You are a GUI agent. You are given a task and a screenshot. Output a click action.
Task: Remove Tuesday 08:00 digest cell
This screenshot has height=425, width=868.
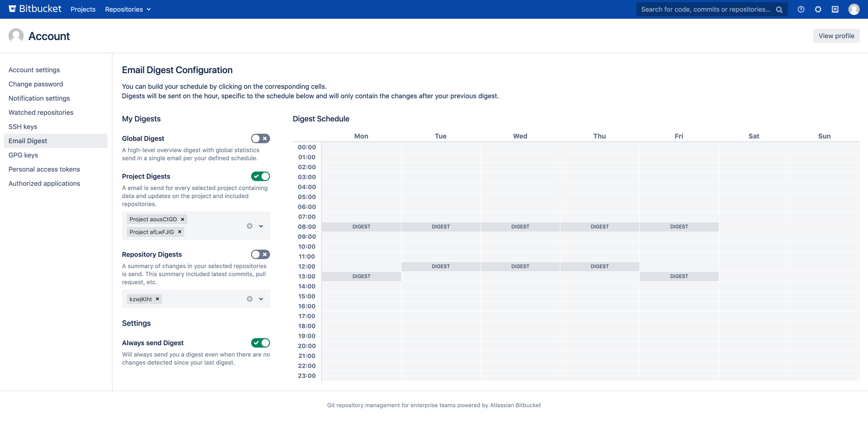(441, 227)
